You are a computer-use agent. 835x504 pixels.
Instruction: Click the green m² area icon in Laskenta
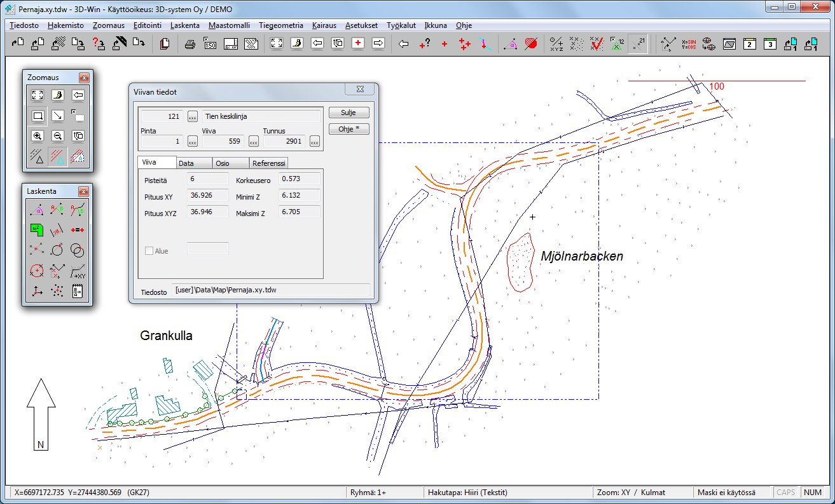(x=38, y=229)
